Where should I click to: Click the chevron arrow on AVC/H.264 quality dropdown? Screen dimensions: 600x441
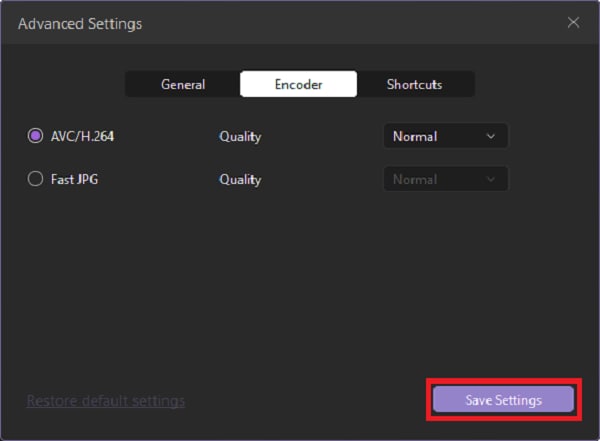[x=490, y=136]
